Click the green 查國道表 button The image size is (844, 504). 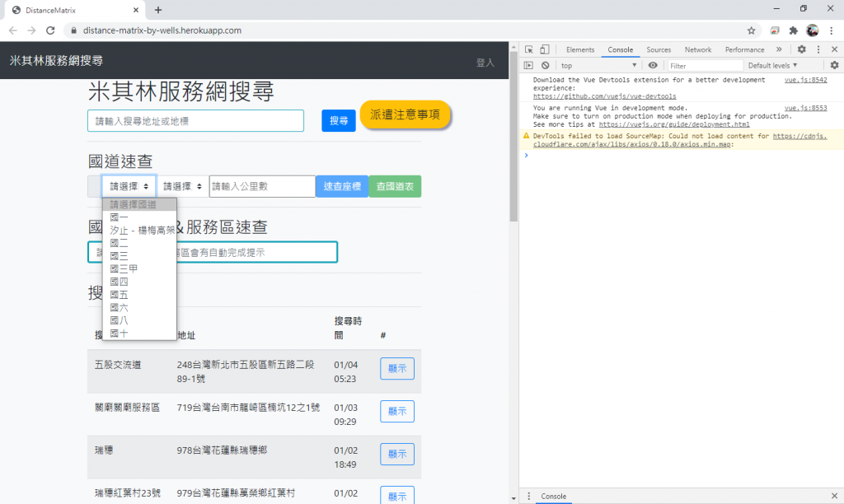tap(395, 186)
